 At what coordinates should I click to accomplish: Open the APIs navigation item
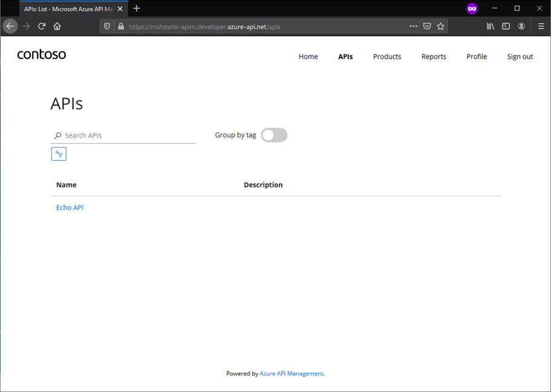(x=345, y=57)
